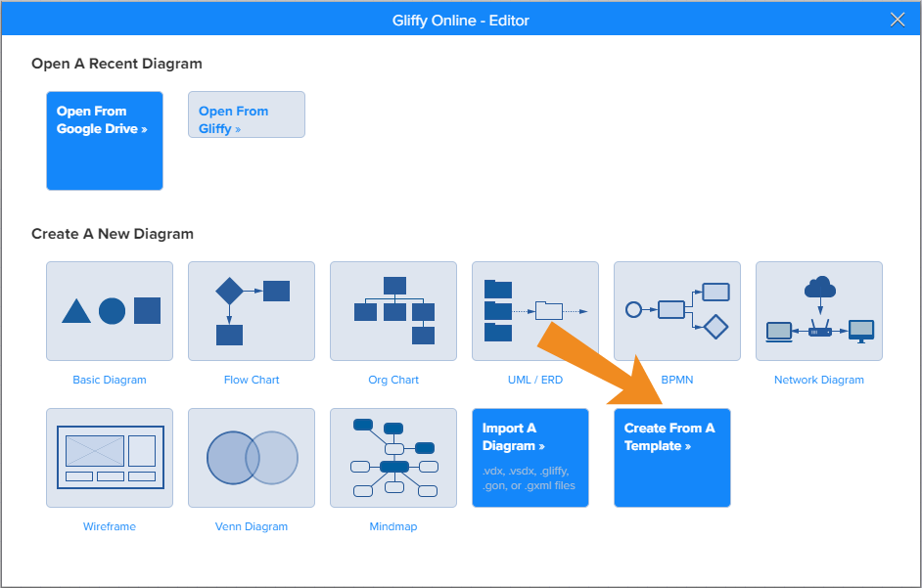Pick the Wireframe diagram icon
Image resolution: width=922 pixels, height=588 pixels.
[110, 458]
